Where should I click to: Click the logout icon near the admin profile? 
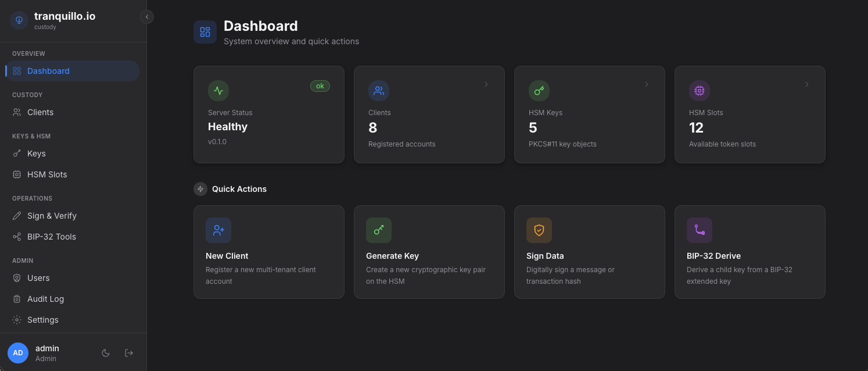[128, 352]
